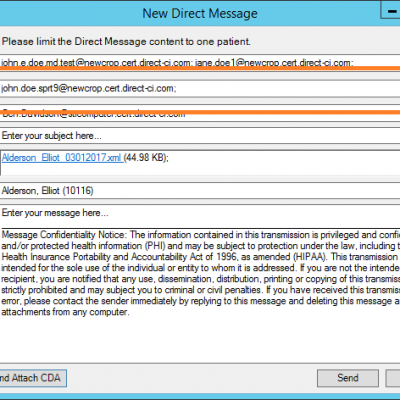Click the john.doe.sprt9 address field

tap(200, 88)
